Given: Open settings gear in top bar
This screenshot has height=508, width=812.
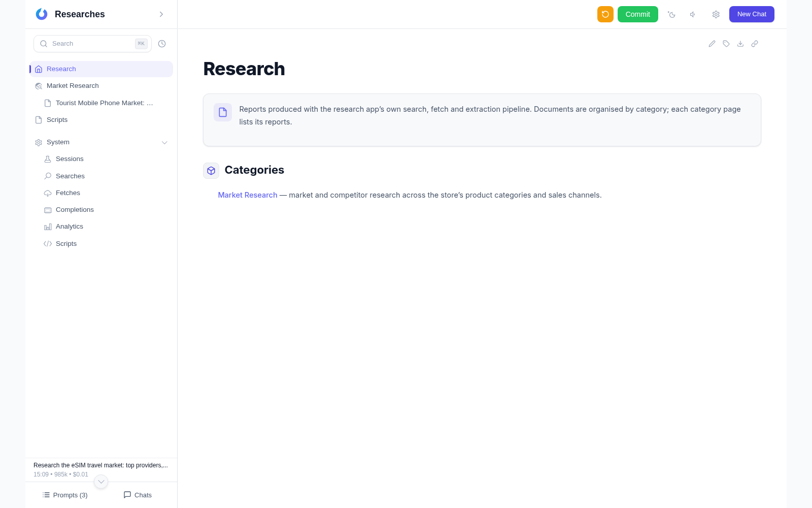Looking at the screenshot, I should click(x=716, y=14).
